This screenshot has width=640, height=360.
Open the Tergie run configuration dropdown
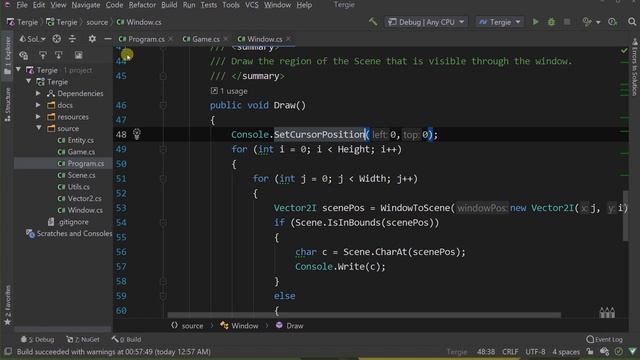click(x=500, y=22)
